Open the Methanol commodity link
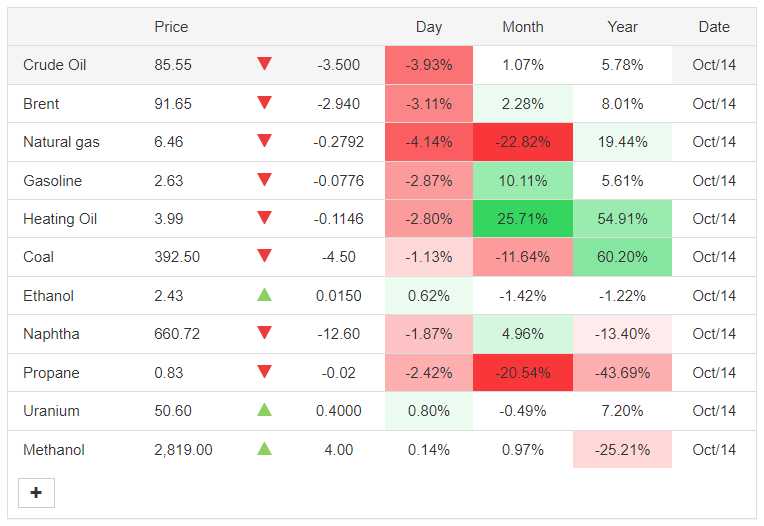 [54, 450]
